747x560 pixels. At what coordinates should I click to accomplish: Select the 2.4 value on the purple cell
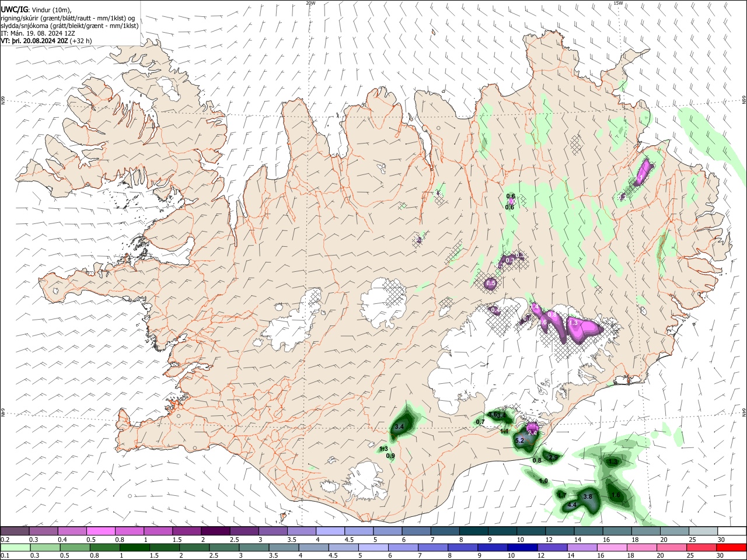tap(532, 432)
